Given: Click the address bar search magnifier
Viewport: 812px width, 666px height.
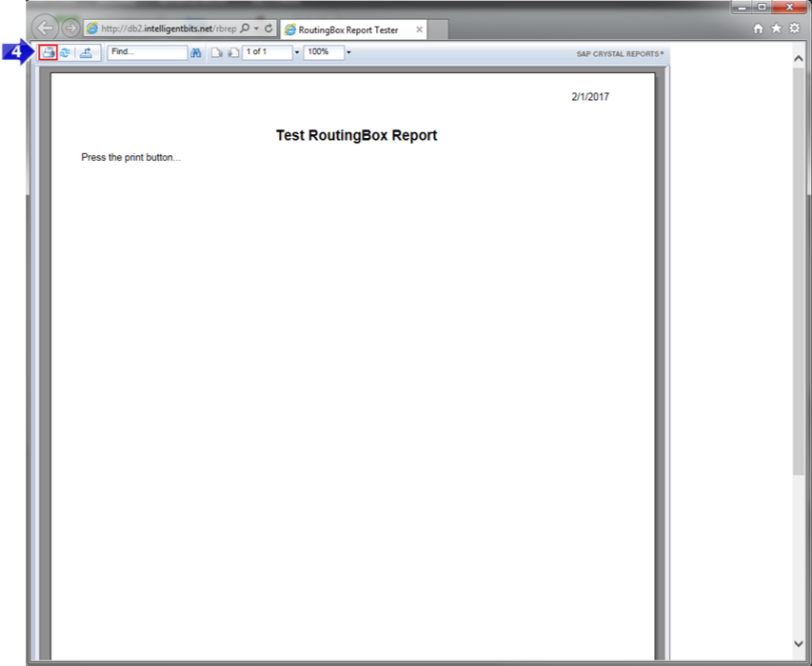Looking at the screenshot, I should [x=245, y=28].
